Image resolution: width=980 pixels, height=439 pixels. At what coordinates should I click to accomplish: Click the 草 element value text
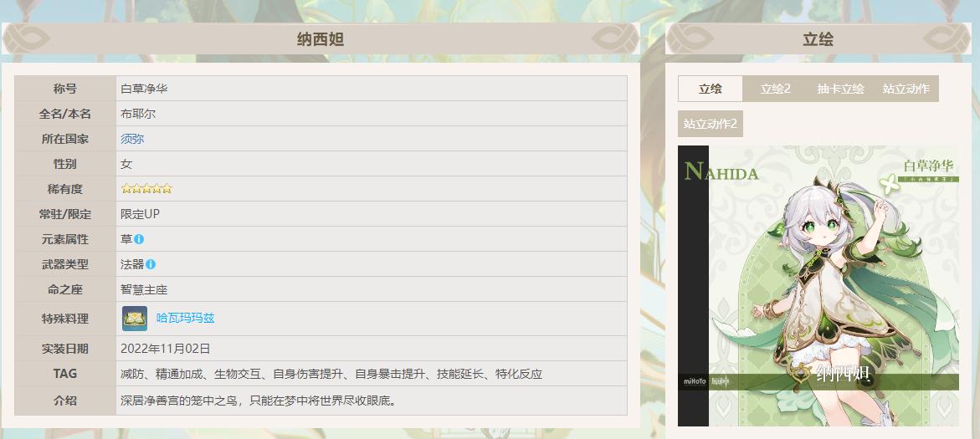126,239
